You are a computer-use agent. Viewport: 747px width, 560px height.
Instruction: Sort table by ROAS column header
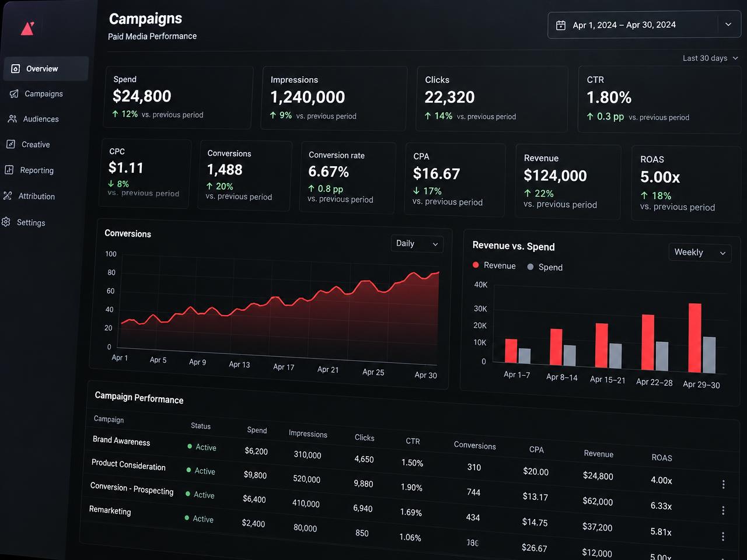pos(662,458)
